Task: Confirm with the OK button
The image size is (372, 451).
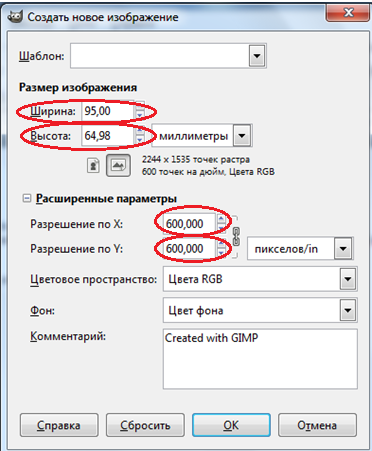Action: (x=231, y=425)
